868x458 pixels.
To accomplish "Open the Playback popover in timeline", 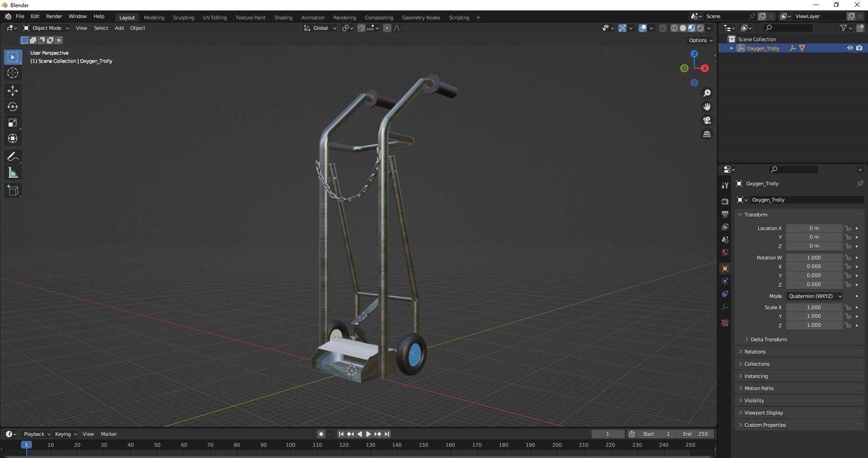I will [x=37, y=434].
